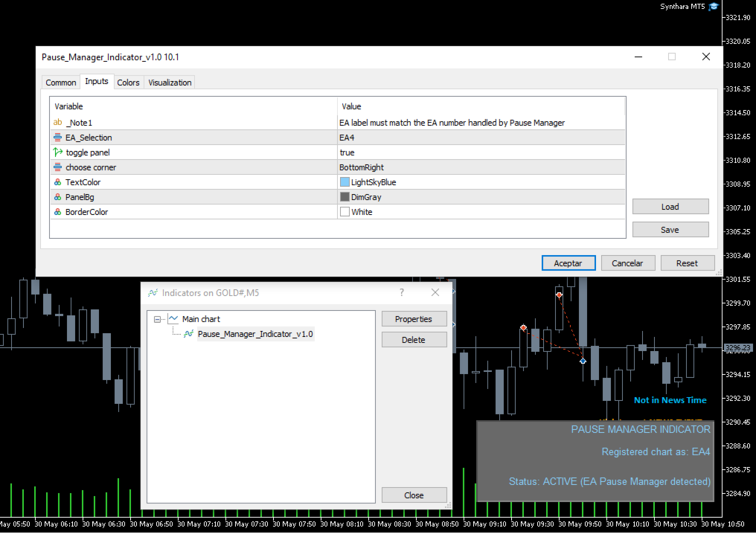The height and width of the screenshot is (534, 756).
Task: Click the PanelBg variable name
Action: (x=80, y=197)
